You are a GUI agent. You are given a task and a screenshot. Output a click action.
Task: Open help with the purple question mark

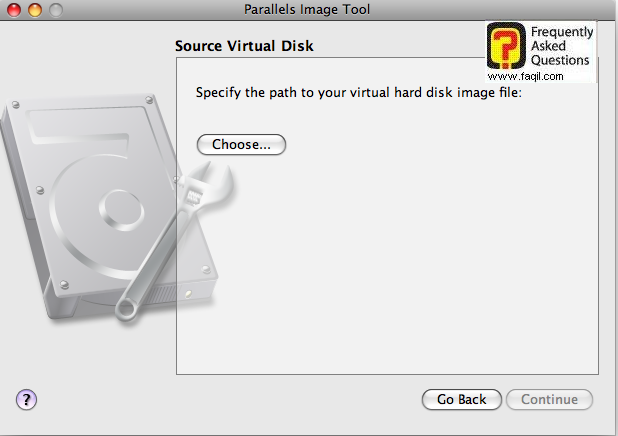[x=27, y=400]
